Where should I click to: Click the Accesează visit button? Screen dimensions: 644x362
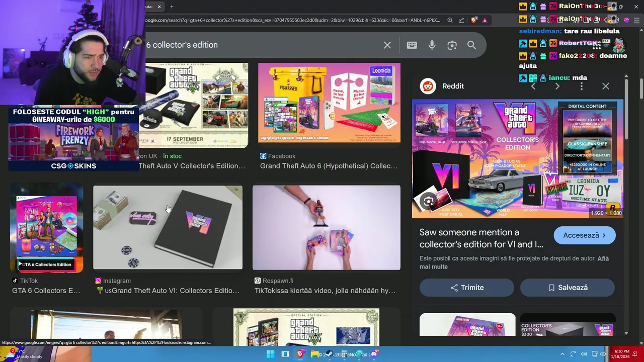point(585,235)
